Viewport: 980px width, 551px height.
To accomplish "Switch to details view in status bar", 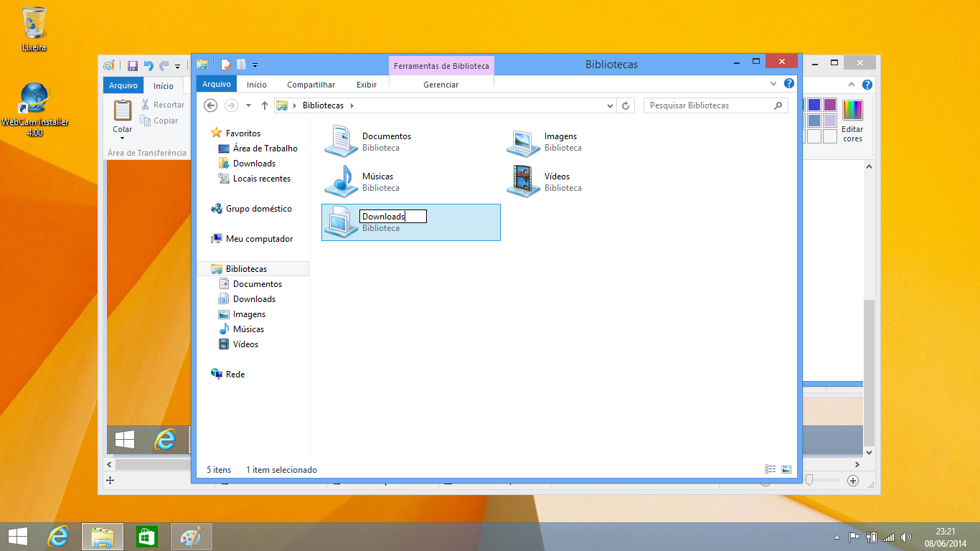I will [x=771, y=469].
